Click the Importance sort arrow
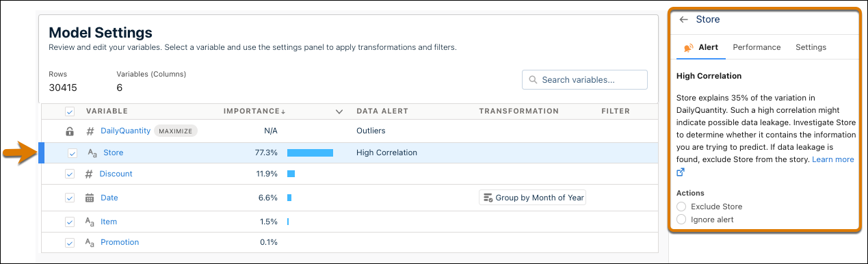The height and width of the screenshot is (264, 868). click(x=283, y=111)
